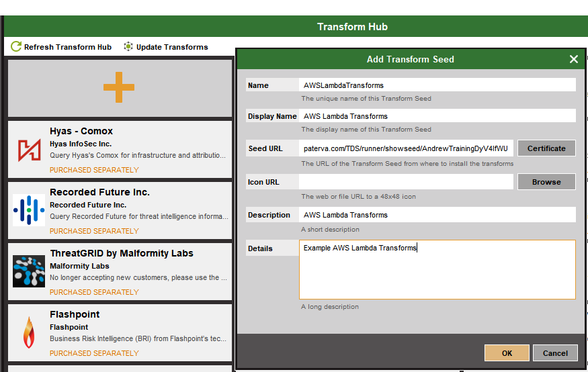Click the Refresh Transform Hub label
588x372 pixels.
pos(68,47)
